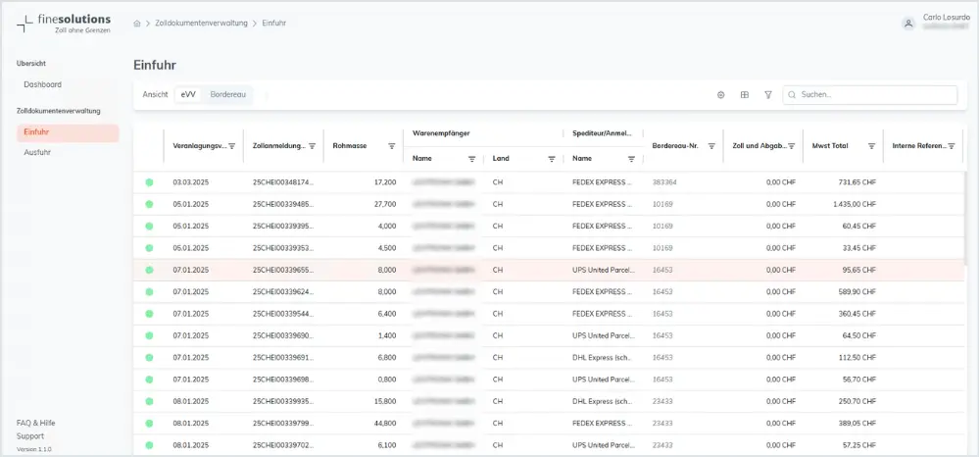The width and height of the screenshot is (980, 457).
Task: Click the 44,800 Rohmasse cell
Action: [384, 424]
